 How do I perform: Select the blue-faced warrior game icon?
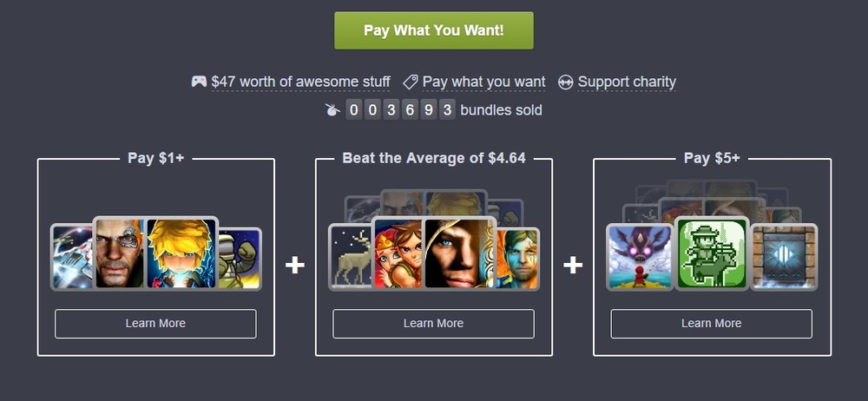pyautogui.click(x=517, y=259)
